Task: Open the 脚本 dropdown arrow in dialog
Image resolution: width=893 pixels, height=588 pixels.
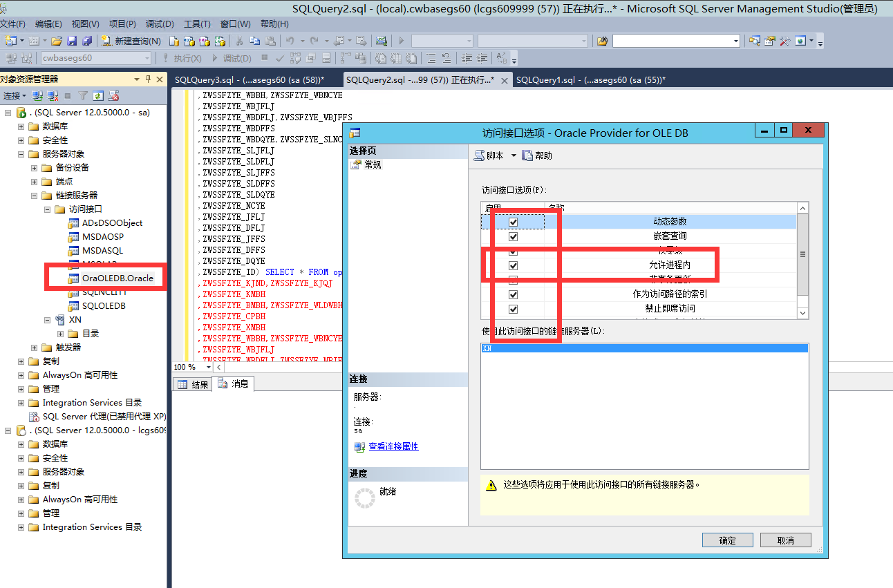Action: [x=514, y=156]
